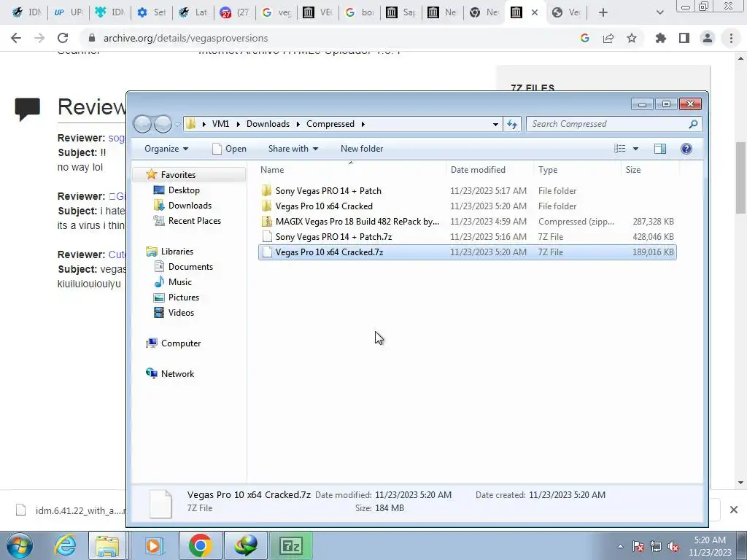Open Chrome three-dot menu
The image size is (747, 560).
pos(731,38)
